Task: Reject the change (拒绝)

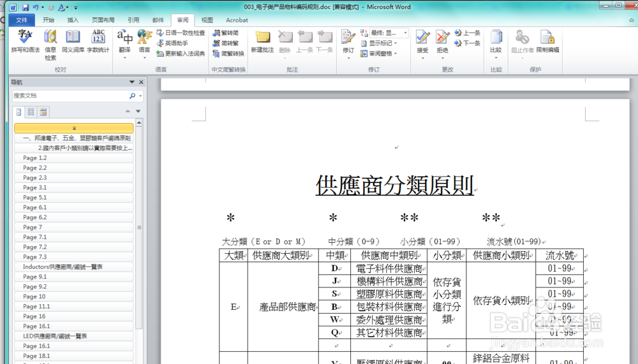Action: (442, 44)
